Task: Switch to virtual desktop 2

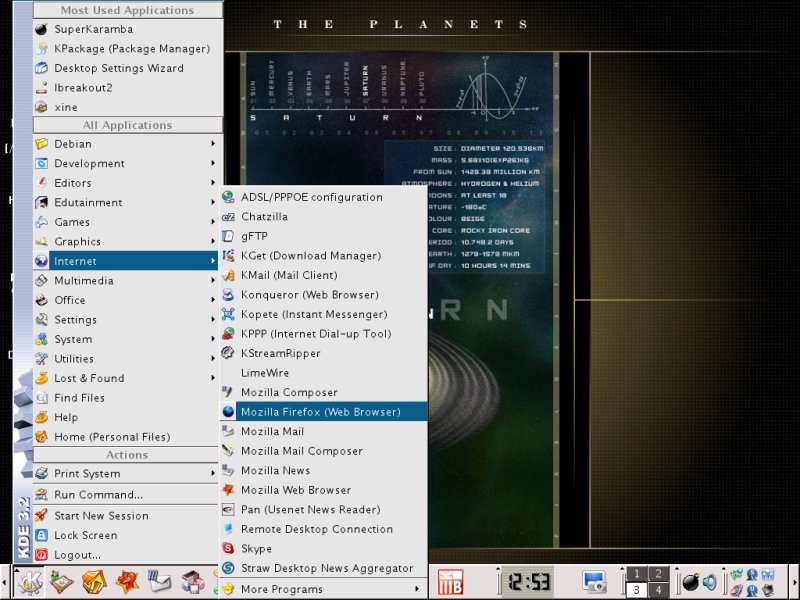Action: pyautogui.click(x=658, y=573)
